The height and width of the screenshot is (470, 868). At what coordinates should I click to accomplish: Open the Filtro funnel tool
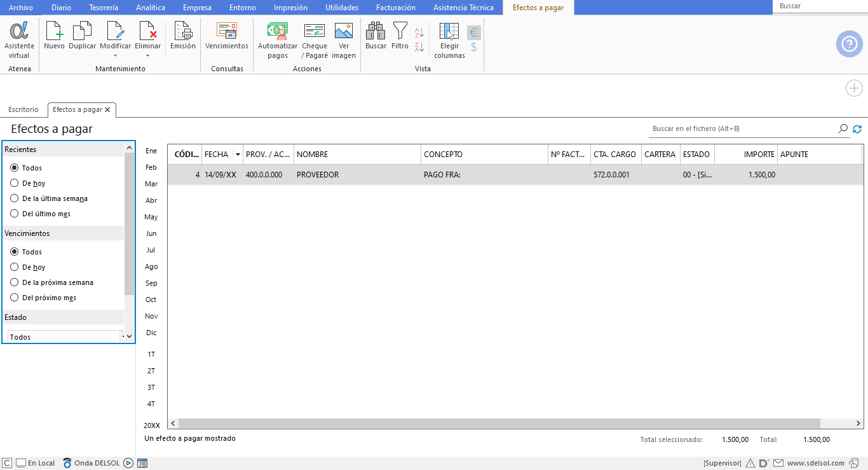400,36
